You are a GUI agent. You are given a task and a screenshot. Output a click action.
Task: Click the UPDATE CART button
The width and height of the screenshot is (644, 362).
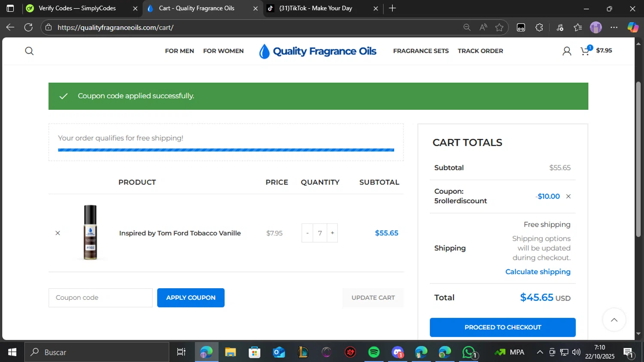(373, 298)
